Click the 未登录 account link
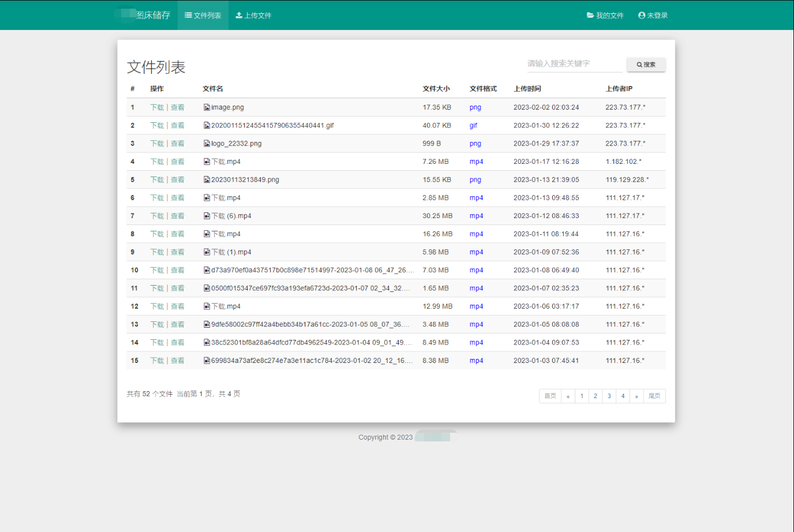The width and height of the screenshot is (794, 532). [x=653, y=16]
